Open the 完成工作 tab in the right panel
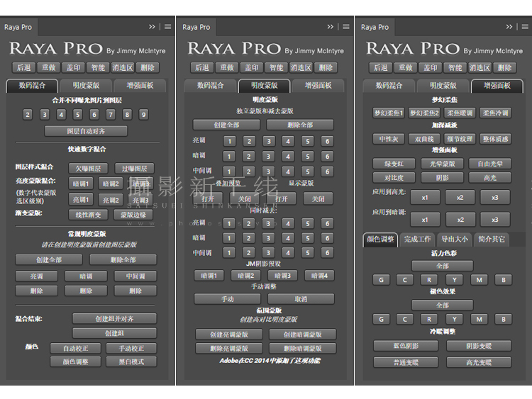 [x=417, y=240]
